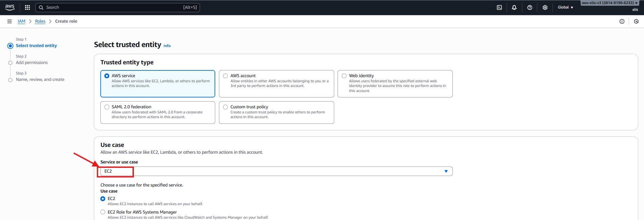Open the settings gear icon
The height and width of the screenshot is (220, 644).
(x=545, y=7)
